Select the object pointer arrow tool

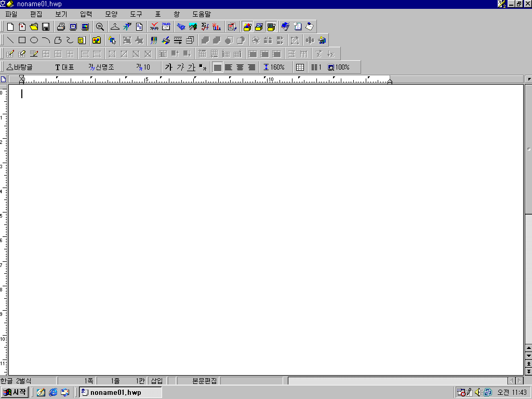[112, 41]
